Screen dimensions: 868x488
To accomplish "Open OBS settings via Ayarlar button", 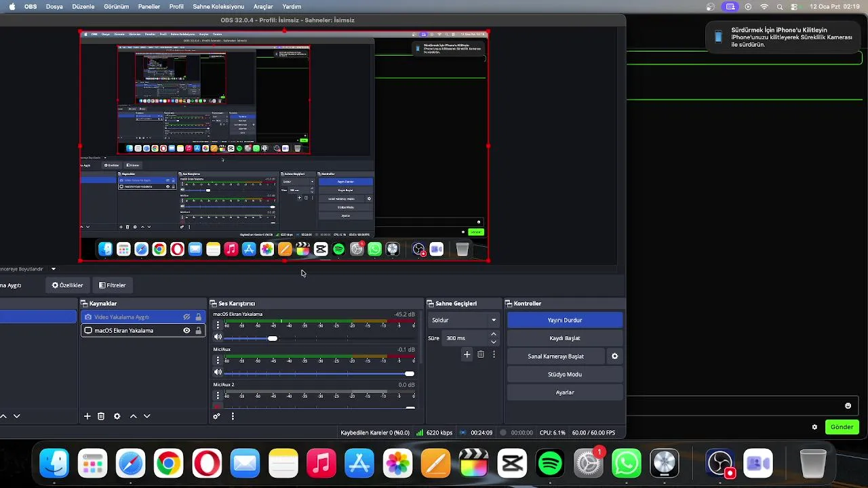I will coord(565,392).
